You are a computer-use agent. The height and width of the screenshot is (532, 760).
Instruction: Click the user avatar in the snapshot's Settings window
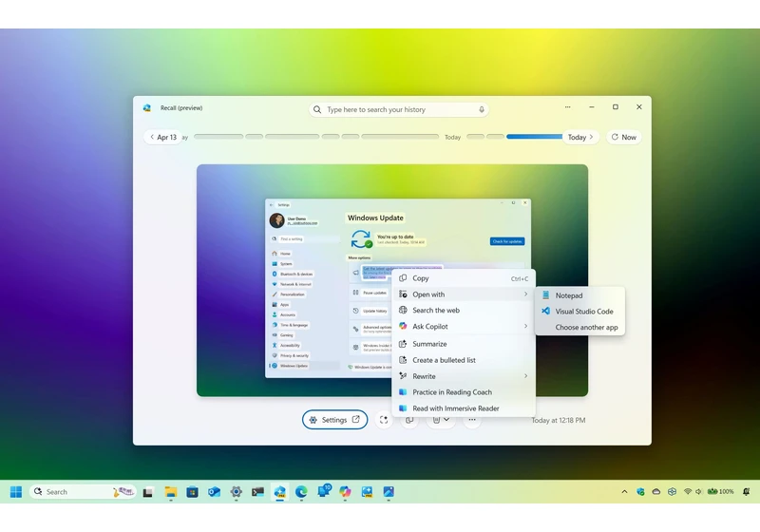click(x=276, y=220)
